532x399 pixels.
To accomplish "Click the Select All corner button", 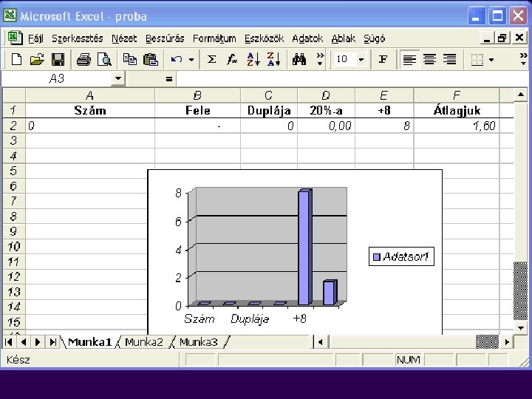I will [13, 95].
